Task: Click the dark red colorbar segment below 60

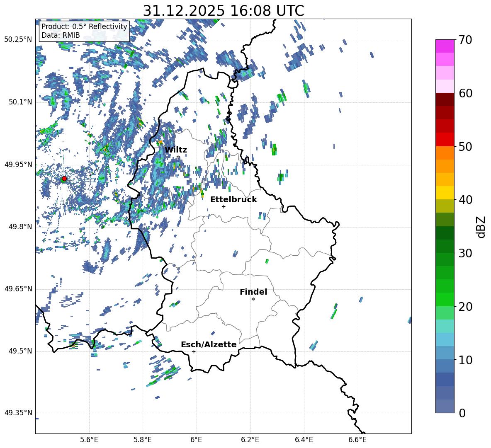Action: (445, 100)
